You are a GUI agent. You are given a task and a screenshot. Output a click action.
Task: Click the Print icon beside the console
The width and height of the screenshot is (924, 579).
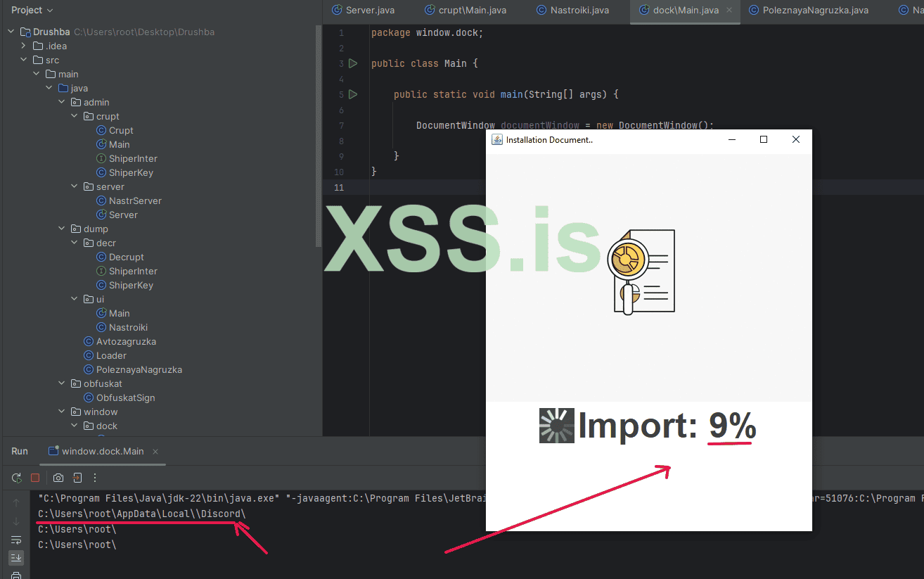coord(16,575)
